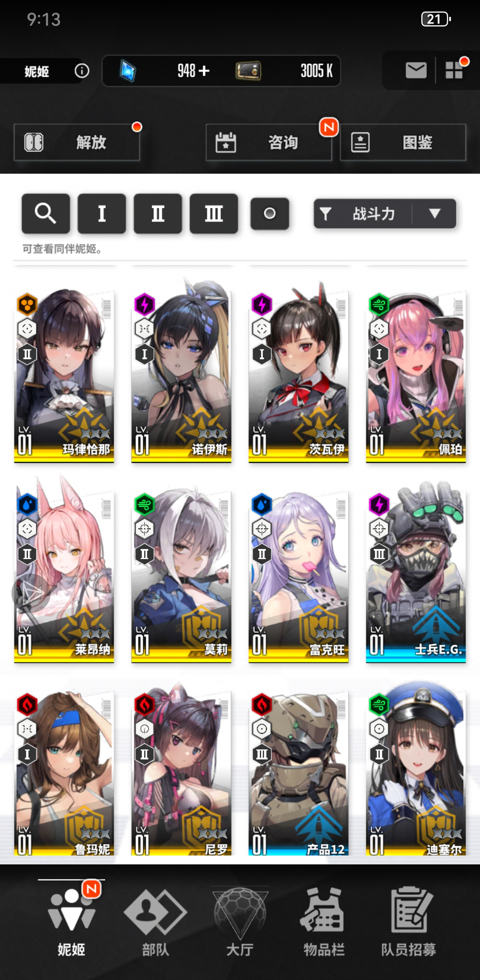Switch to the 部队 tab
480x980 pixels.
coord(155,921)
